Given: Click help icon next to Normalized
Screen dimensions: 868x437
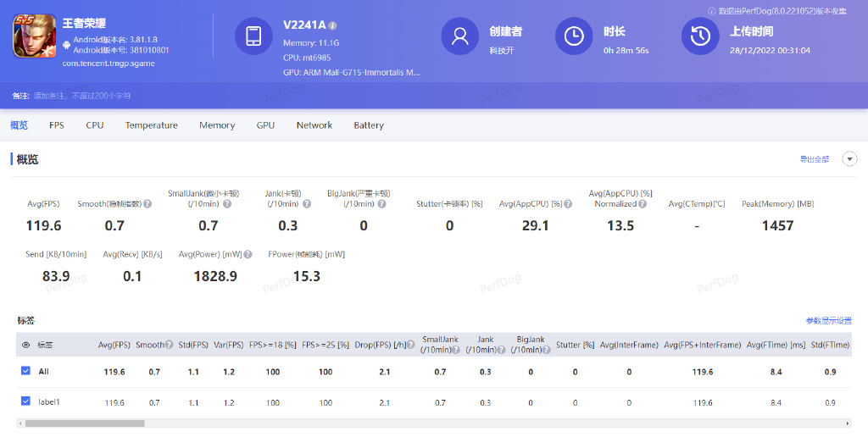Looking at the screenshot, I should (643, 203).
